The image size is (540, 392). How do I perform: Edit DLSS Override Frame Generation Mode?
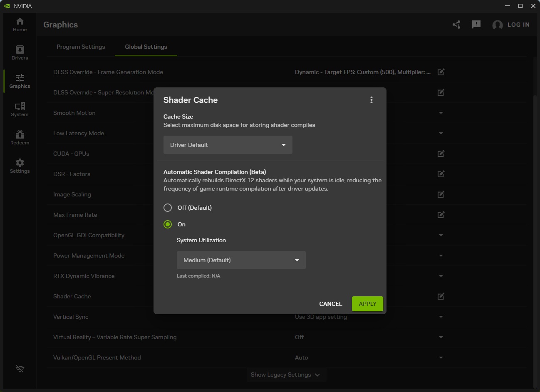(x=441, y=72)
